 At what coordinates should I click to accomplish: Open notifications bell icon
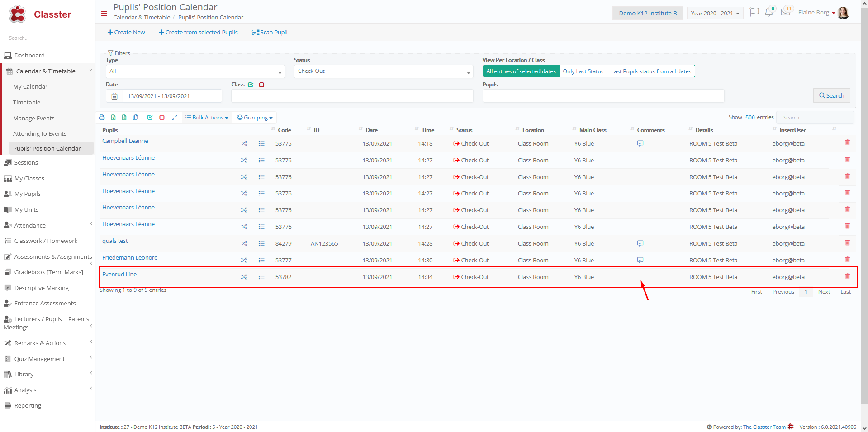(x=769, y=12)
